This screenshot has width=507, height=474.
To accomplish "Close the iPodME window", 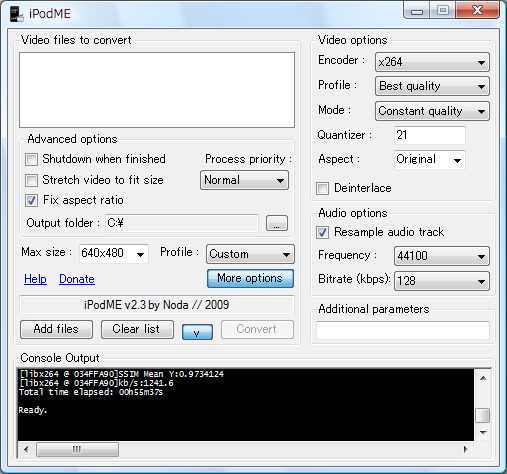I will click(x=477, y=11).
